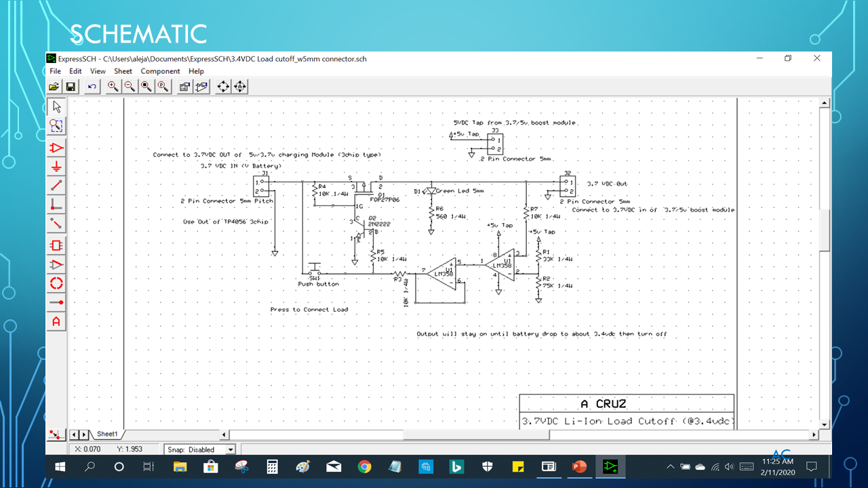Open the Component menu
Image resolution: width=868 pixels, height=488 pixels.
click(160, 70)
